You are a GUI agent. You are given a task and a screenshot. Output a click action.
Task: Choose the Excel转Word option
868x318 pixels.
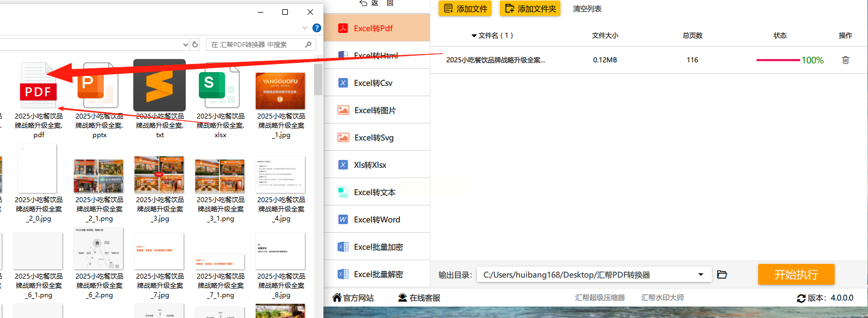(377, 220)
